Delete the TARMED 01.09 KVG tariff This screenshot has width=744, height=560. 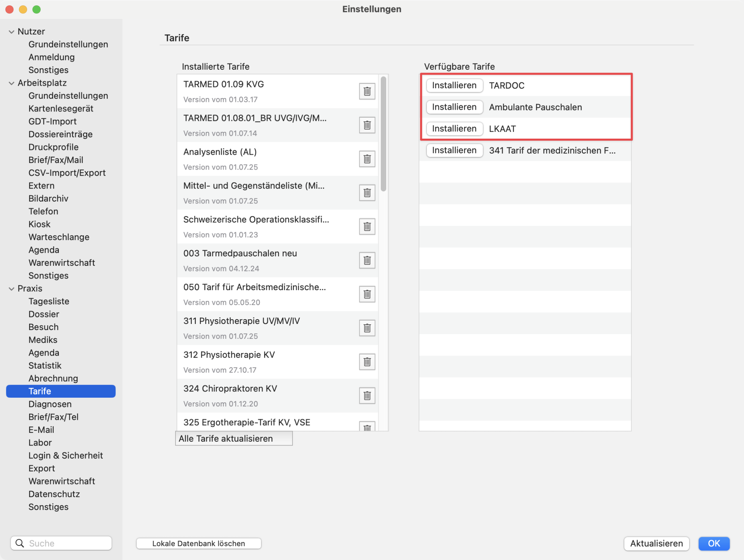click(367, 91)
